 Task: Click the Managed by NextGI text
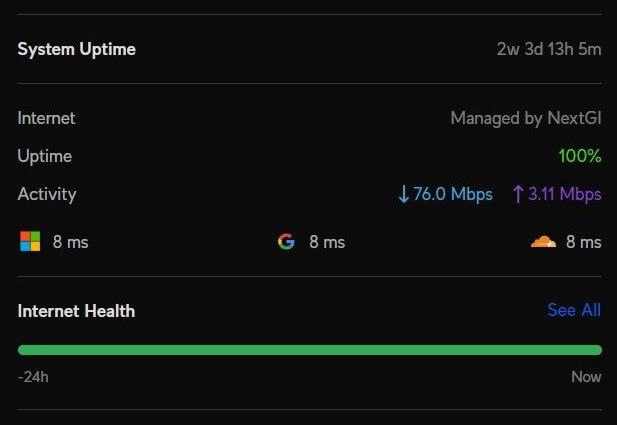(525, 118)
